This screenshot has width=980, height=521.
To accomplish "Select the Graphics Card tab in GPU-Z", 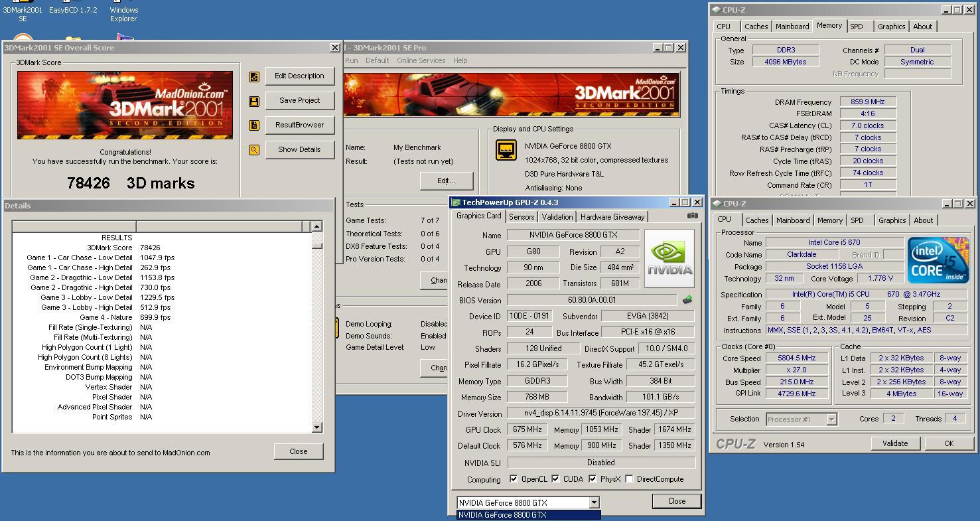I will 479,216.
